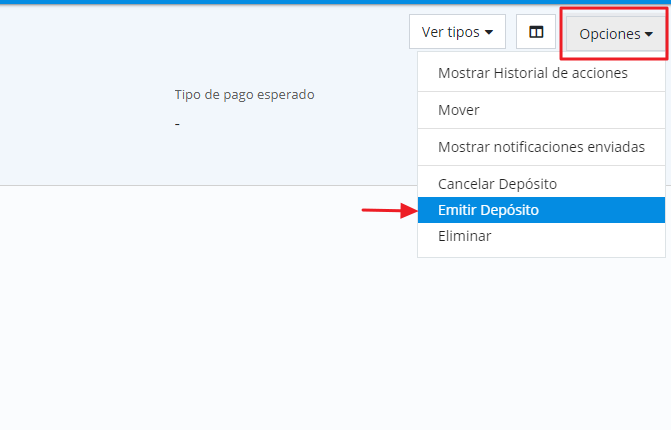The width and height of the screenshot is (671, 430).
Task: Choose Cancelar Depósito in the menu
Action: point(497,184)
